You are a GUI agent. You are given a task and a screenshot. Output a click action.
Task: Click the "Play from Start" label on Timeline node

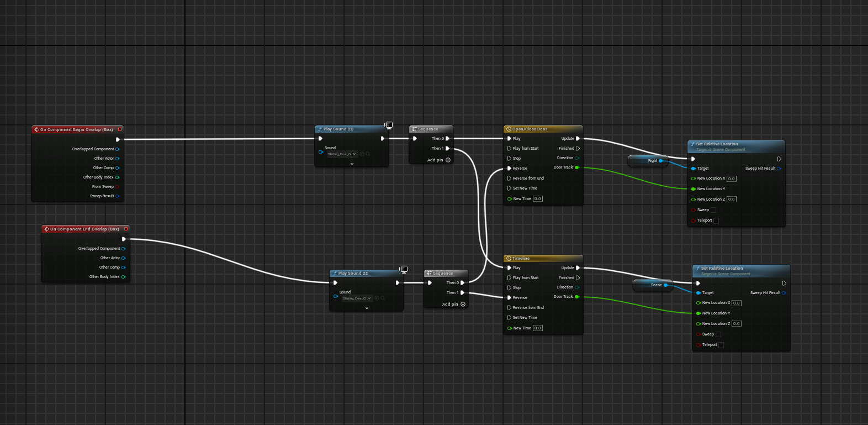[526, 278]
